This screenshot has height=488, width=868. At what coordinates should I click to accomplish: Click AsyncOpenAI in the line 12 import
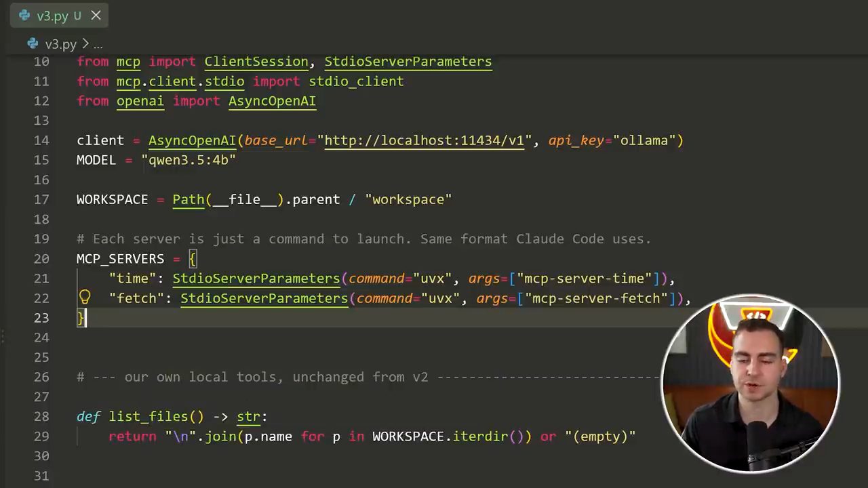(272, 101)
